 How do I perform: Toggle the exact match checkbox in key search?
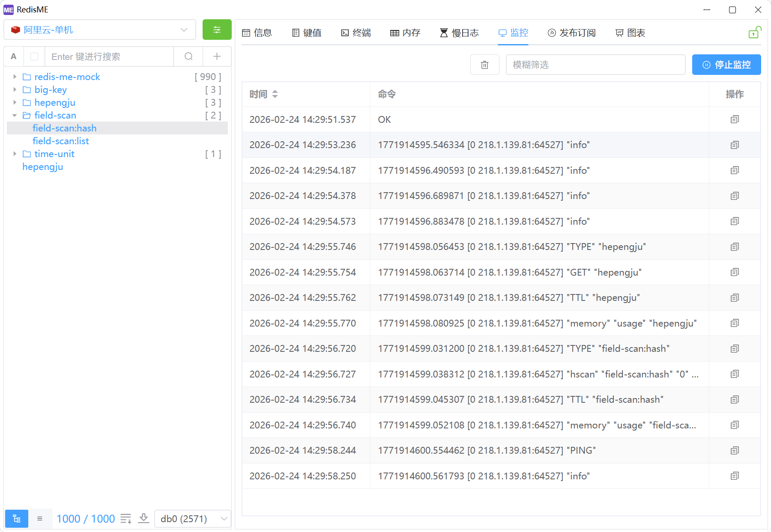tap(35, 56)
